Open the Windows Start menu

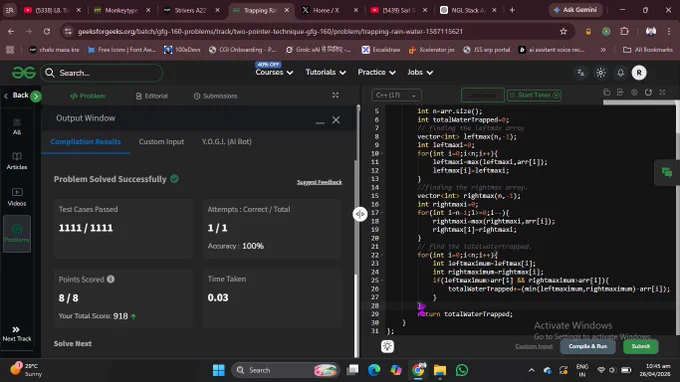point(219,370)
